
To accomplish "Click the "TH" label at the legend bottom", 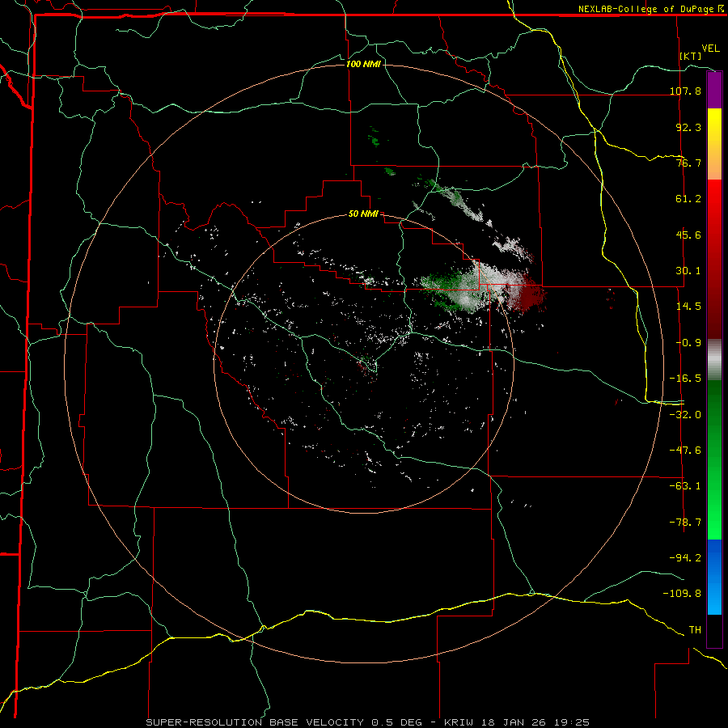I will (x=695, y=630).
